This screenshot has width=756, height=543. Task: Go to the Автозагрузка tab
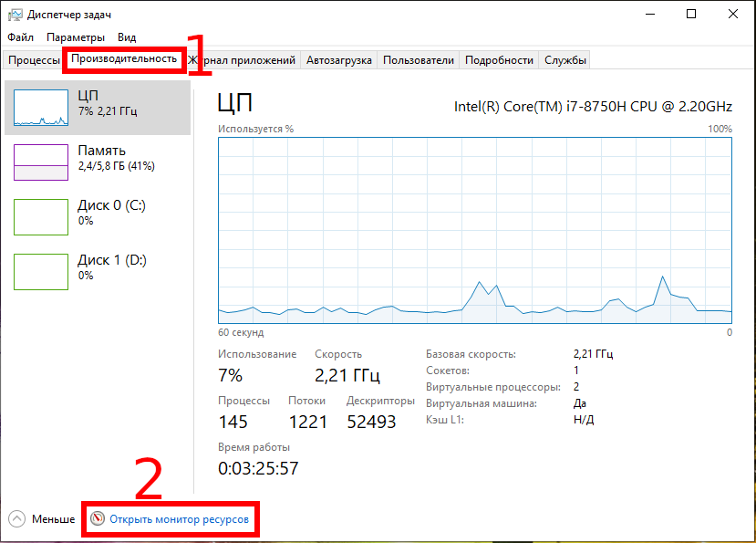(339, 60)
